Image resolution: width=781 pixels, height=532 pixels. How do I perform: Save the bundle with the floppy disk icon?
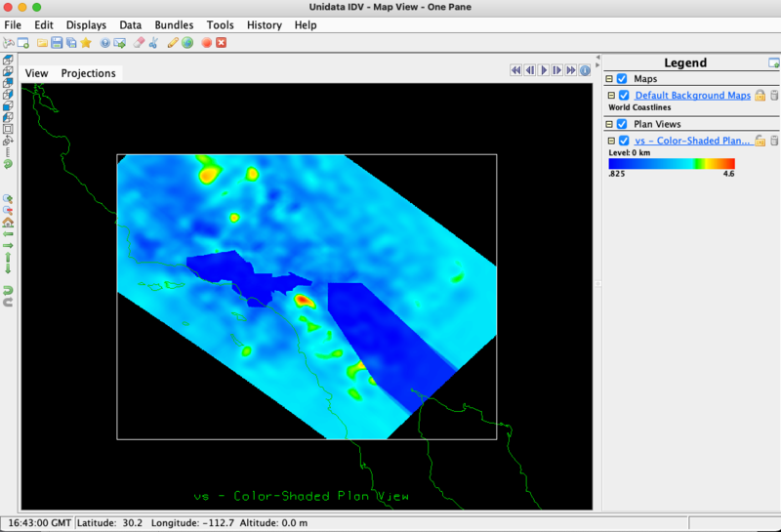pos(57,43)
